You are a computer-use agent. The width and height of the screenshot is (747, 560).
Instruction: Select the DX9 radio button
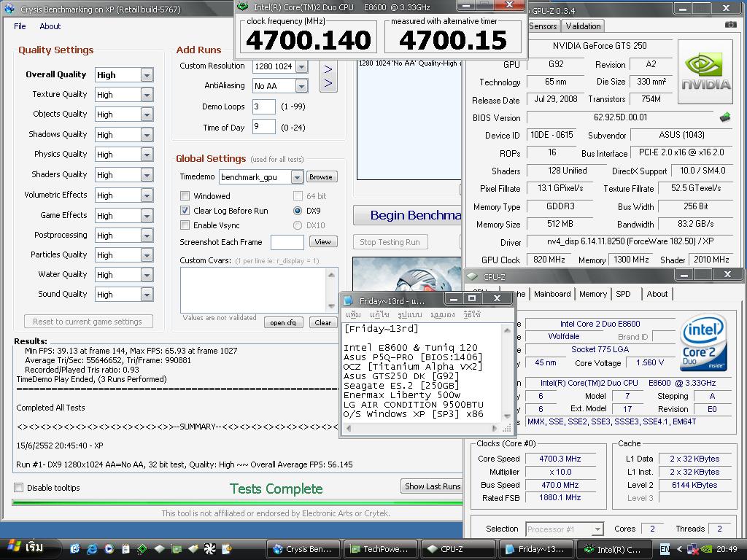coord(298,211)
